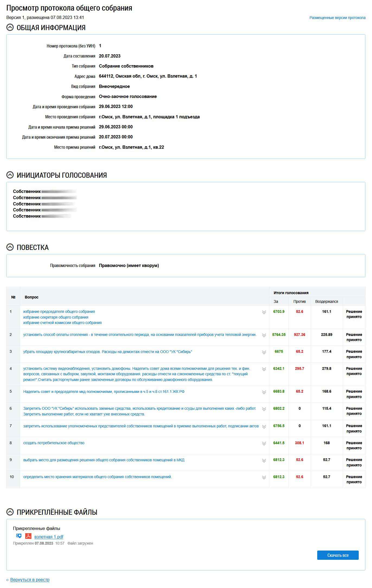Open question установить способ оплаты отопления
Viewport: 372px width, 588px height.
point(140,335)
